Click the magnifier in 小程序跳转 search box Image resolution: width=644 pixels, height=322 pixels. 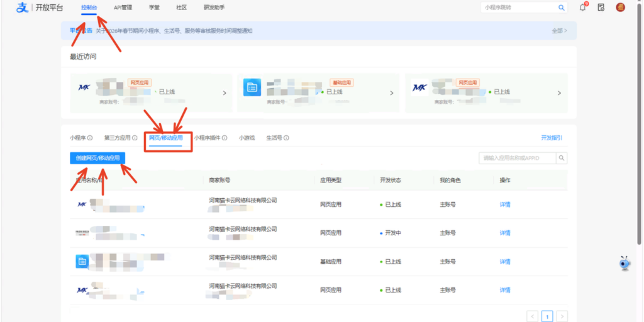coord(561,8)
